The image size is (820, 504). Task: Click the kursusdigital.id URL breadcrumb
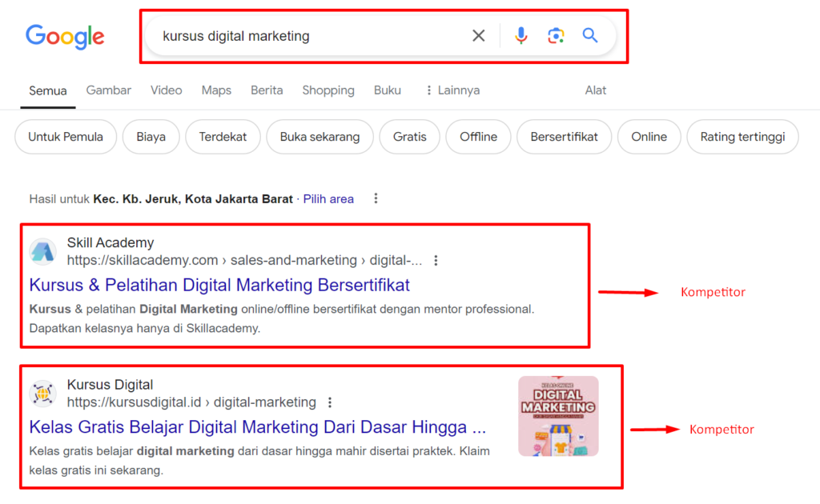(191, 402)
